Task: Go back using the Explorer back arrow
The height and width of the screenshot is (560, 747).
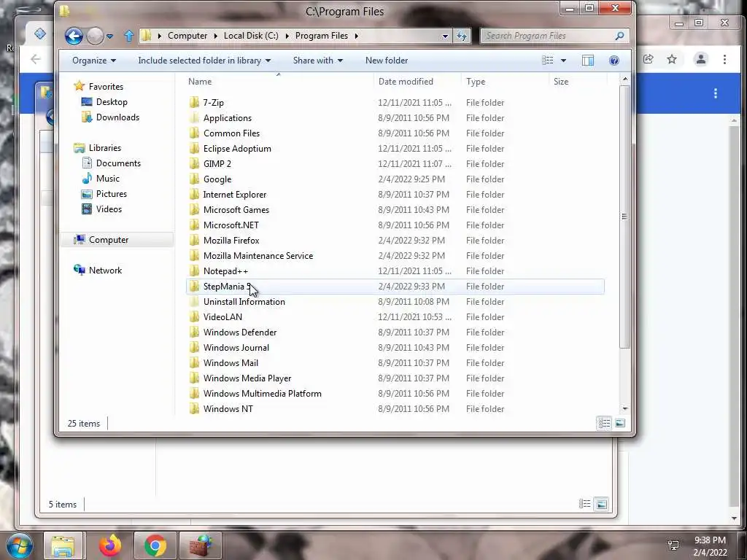Action: pos(74,36)
